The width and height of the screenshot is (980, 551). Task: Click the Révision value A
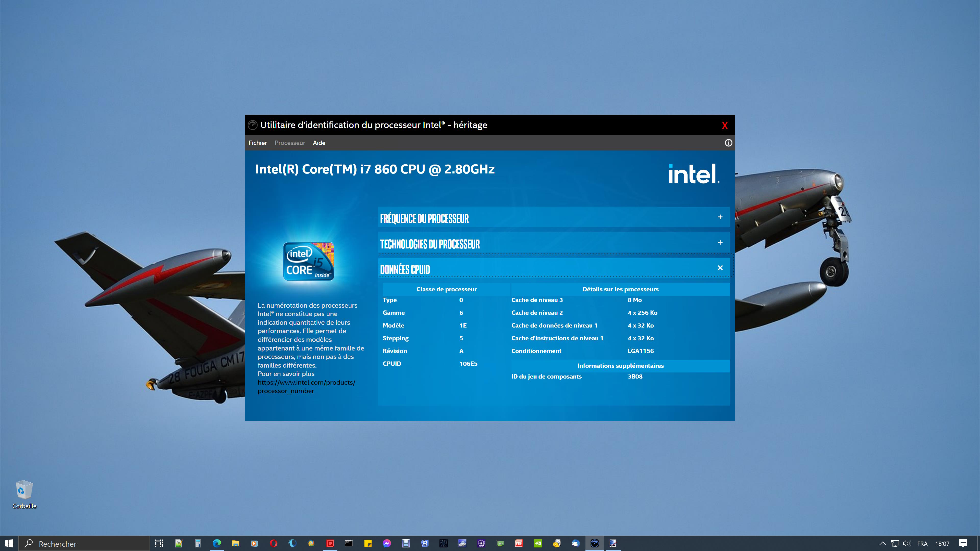coord(461,350)
